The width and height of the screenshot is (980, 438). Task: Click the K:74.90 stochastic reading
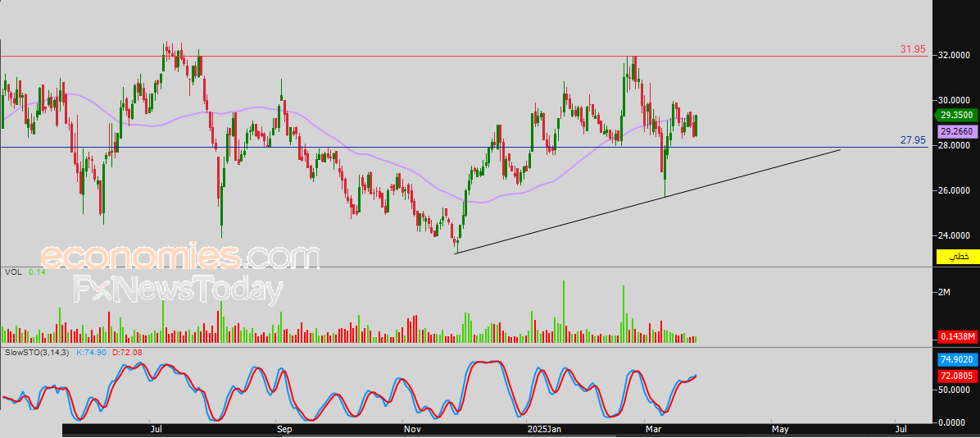click(91, 353)
